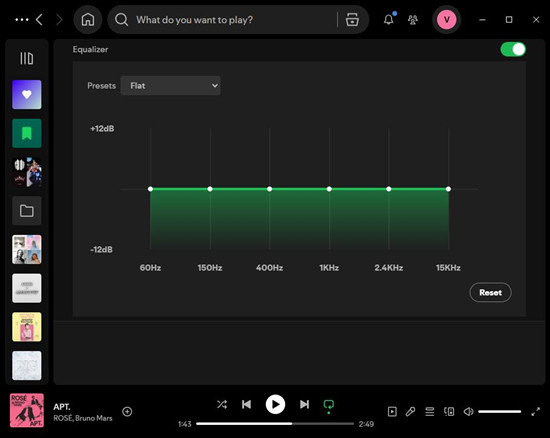Show lyrics with microphone icon
The height and width of the screenshot is (438, 550).
click(410, 411)
